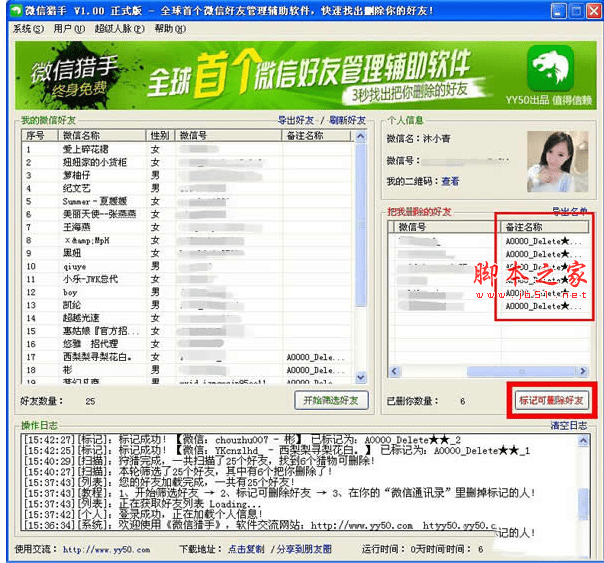Click the 清空日志 link

coord(569,426)
